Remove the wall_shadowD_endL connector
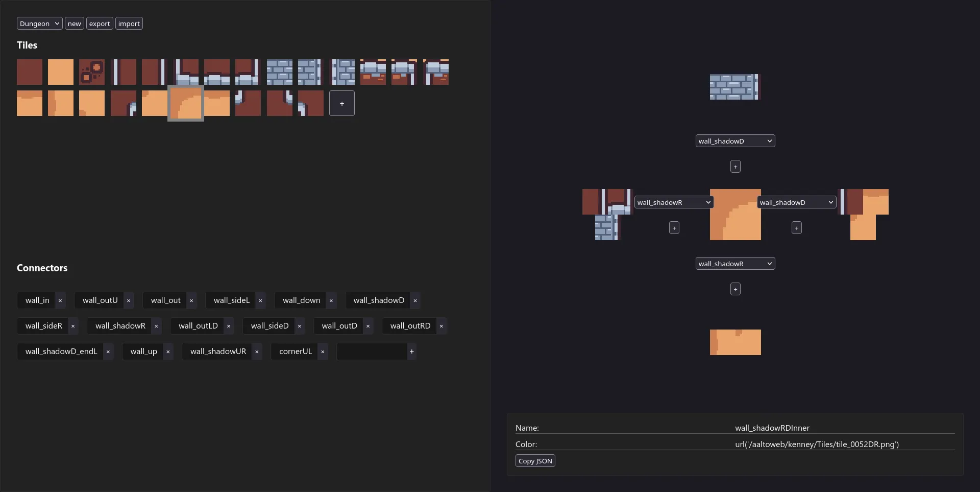The width and height of the screenshot is (980, 492). (x=108, y=352)
